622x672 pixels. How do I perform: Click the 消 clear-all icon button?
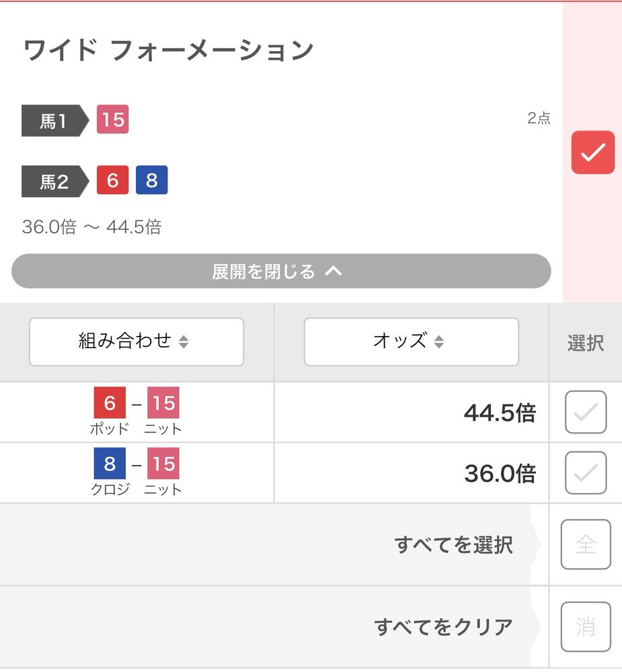[x=586, y=626]
